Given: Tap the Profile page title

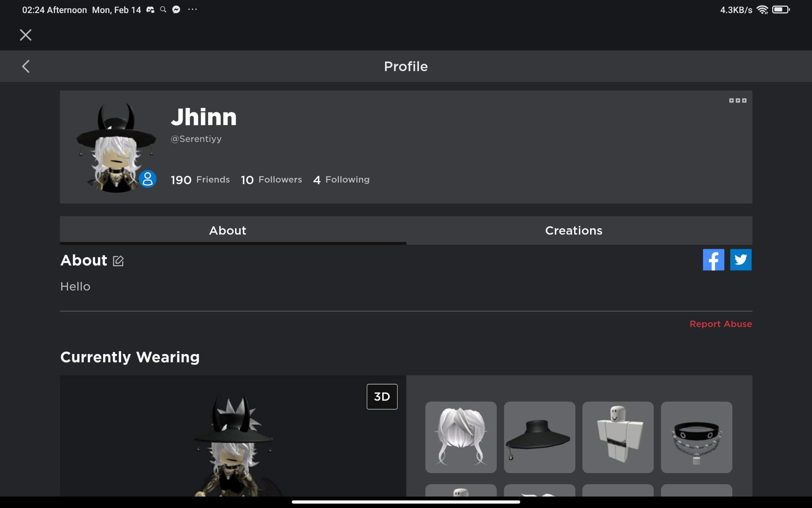Looking at the screenshot, I should pos(406,66).
